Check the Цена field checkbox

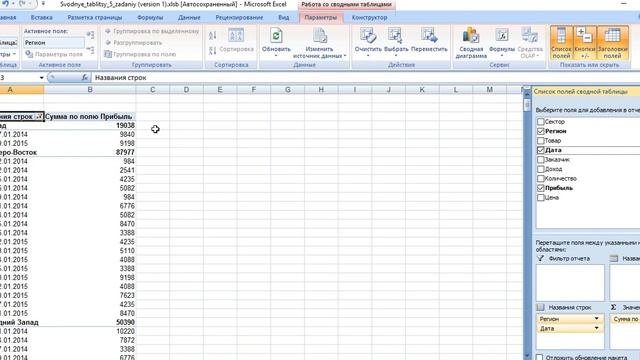[x=541, y=198]
